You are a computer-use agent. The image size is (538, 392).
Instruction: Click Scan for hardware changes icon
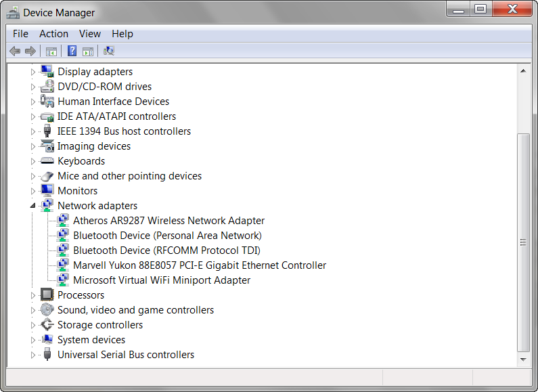pyautogui.click(x=109, y=51)
